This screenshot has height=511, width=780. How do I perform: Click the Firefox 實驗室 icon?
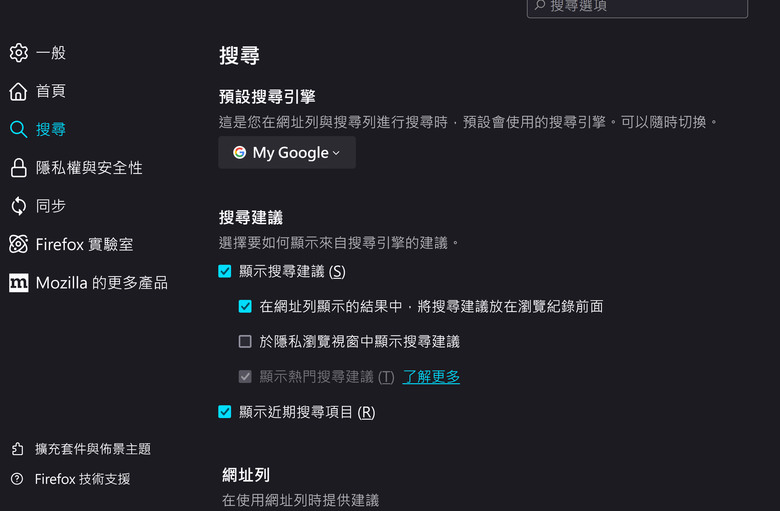point(18,244)
